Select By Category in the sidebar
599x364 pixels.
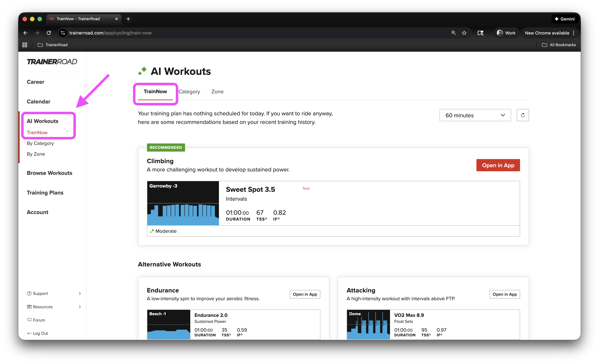tap(40, 143)
